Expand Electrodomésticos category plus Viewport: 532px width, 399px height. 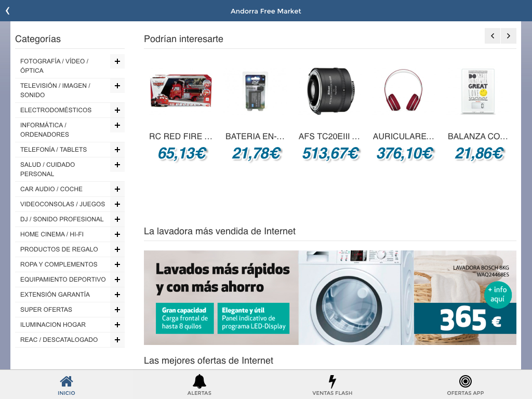point(117,110)
